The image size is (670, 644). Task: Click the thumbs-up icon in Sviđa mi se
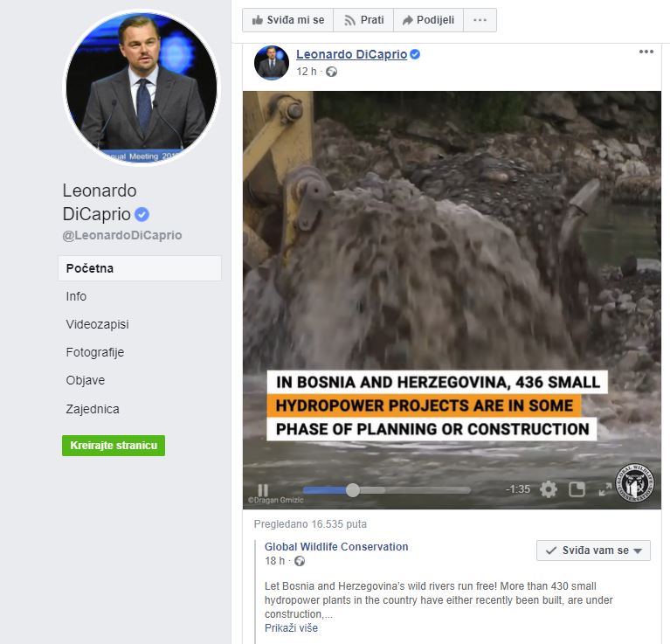257,20
